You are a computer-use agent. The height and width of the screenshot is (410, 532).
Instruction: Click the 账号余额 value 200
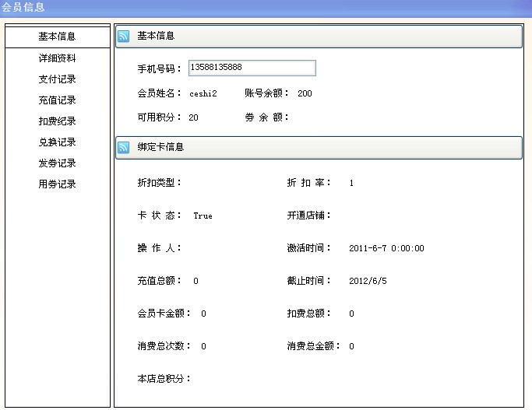(305, 94)
